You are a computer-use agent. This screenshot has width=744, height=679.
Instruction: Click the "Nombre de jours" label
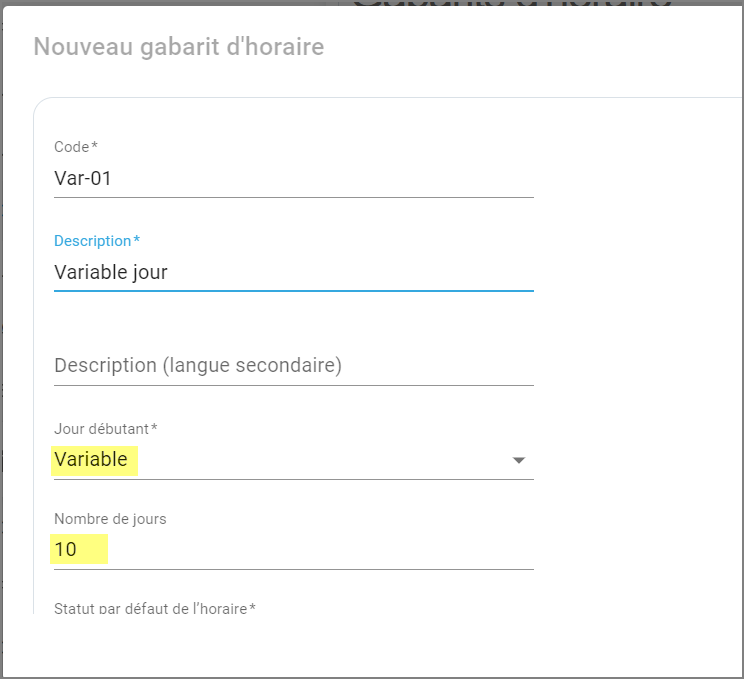click(x=110, y=519)
